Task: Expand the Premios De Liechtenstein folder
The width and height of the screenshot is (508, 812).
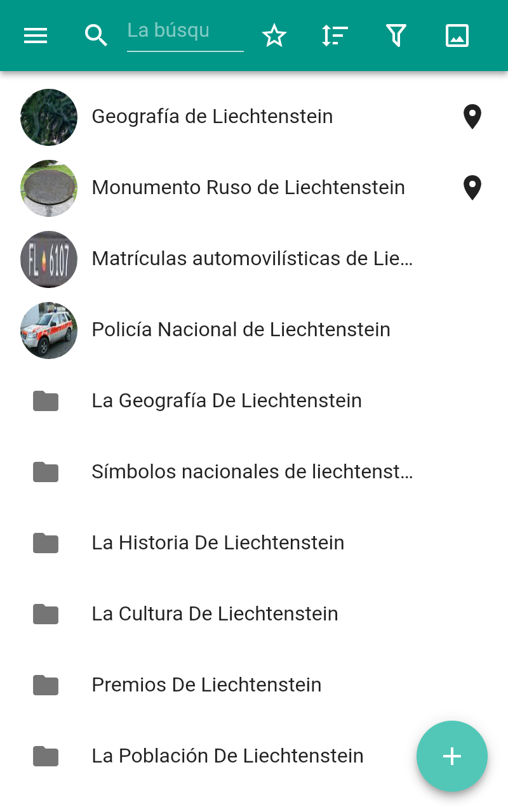Action: (x=254, y=685)
